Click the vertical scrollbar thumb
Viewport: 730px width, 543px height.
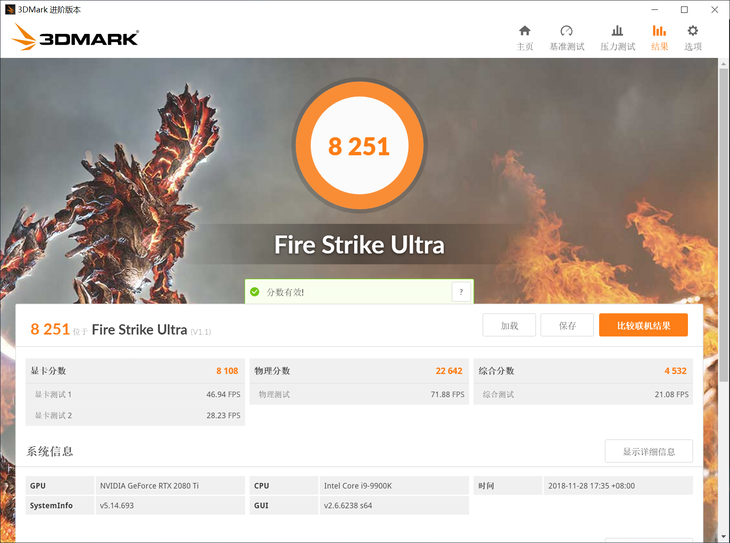(x=723, y=224)
